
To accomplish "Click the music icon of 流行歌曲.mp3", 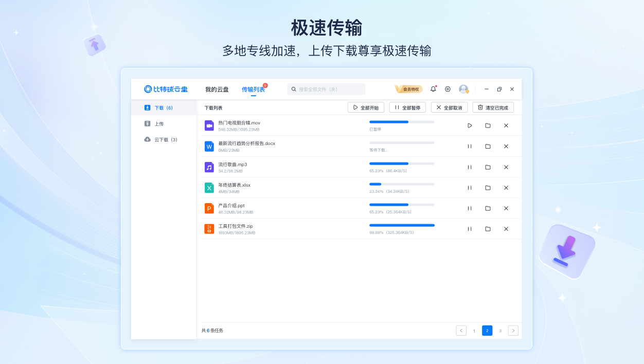I will (209, 167).
